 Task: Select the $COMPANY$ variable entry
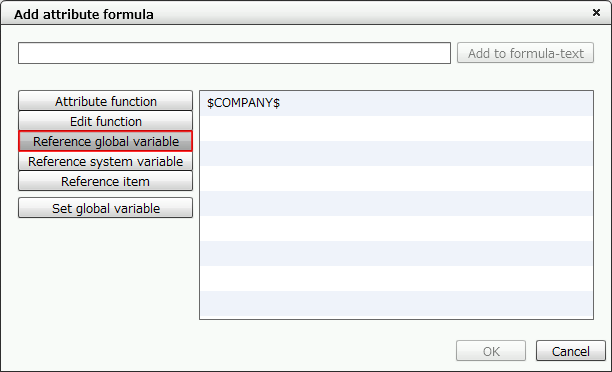pos(397,103)
